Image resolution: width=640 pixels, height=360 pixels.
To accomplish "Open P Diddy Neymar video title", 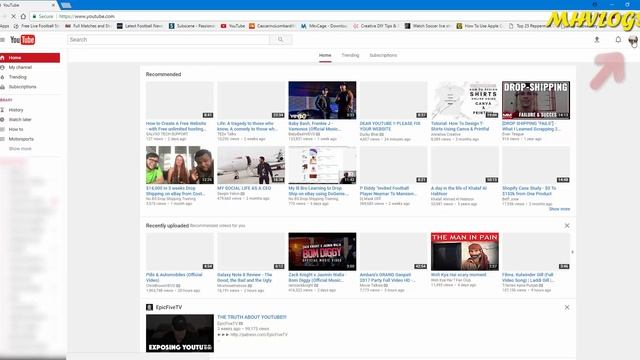I will tap(388, 191).
